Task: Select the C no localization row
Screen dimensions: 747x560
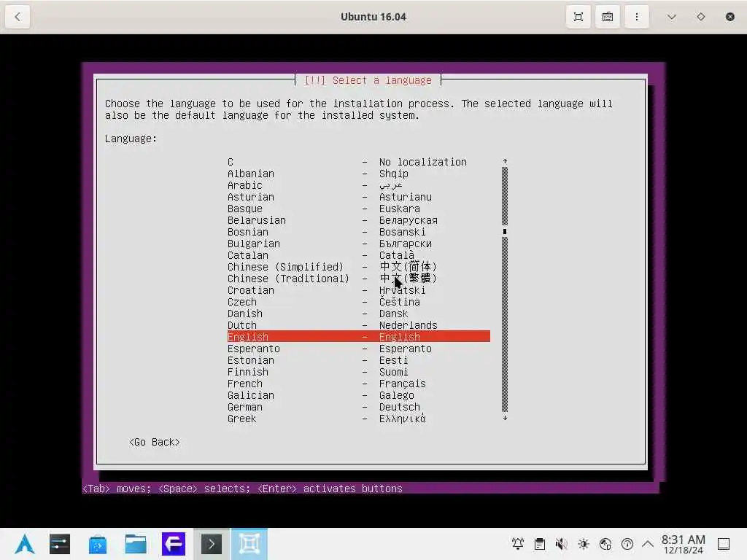Action: point(358,162)
